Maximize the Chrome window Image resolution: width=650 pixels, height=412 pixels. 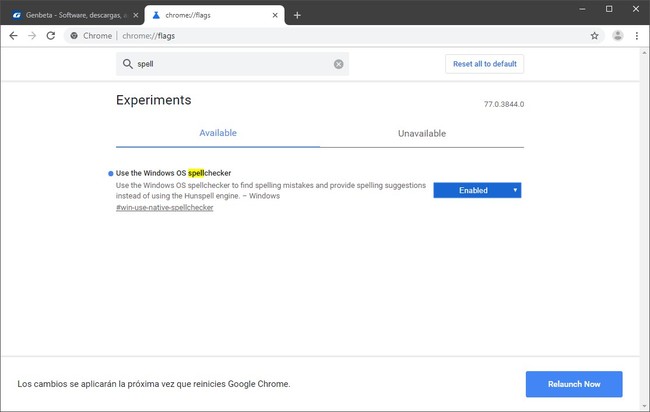pos(609,9)
